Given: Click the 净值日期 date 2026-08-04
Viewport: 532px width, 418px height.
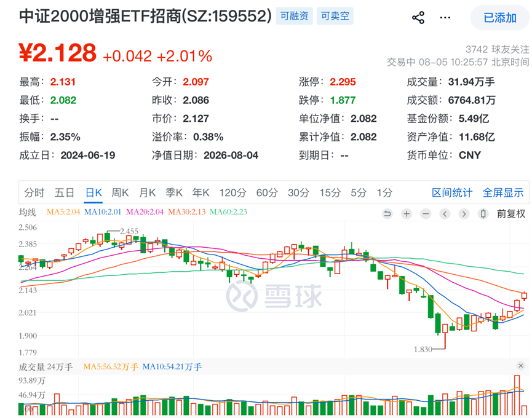Looking at the screenshot, I should click(231, 156).
